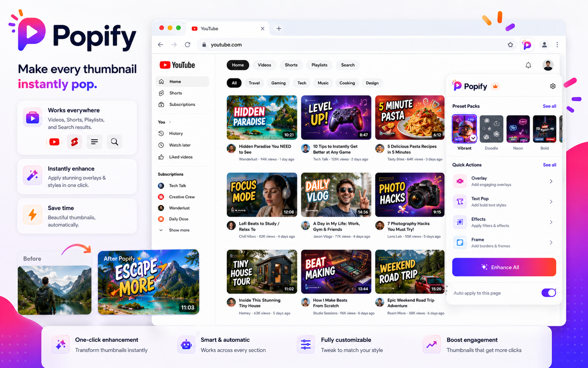588x368 pixels.
Task: Open the Level Up gaming thumbnail
Action: point(336,117)
